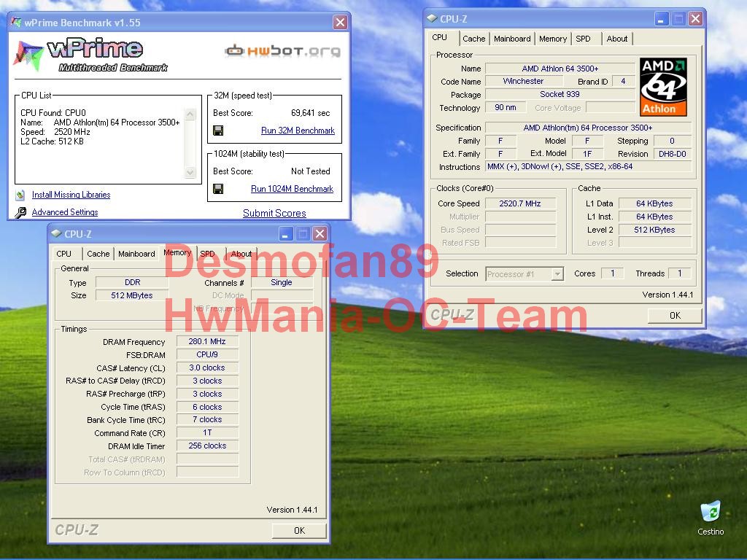Viewport: 747px width, 560px height.
Task: Click the wPrime logo image
Action: pos(91,55)
